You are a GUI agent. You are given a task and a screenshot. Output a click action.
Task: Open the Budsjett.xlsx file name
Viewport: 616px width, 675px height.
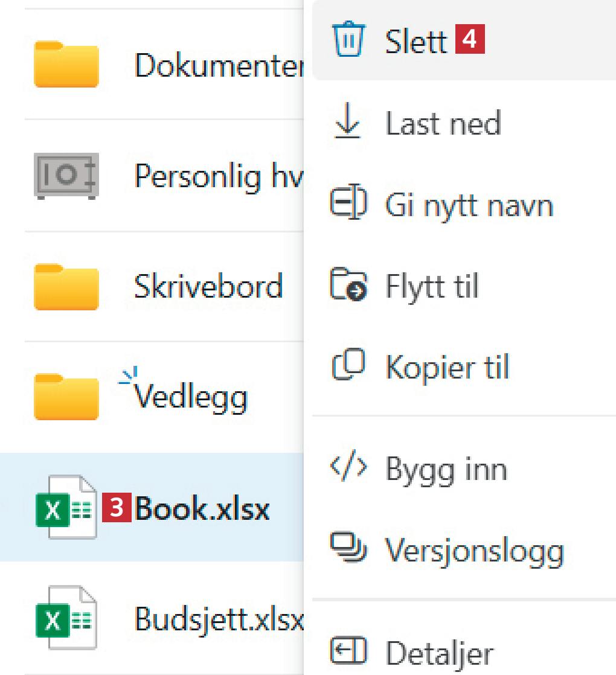[219, 618]
